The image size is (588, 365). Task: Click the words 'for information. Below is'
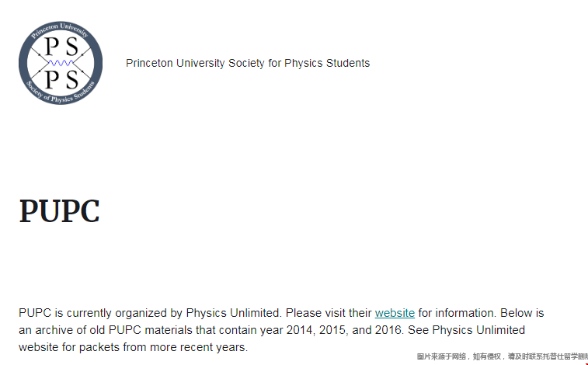point(481,313)
